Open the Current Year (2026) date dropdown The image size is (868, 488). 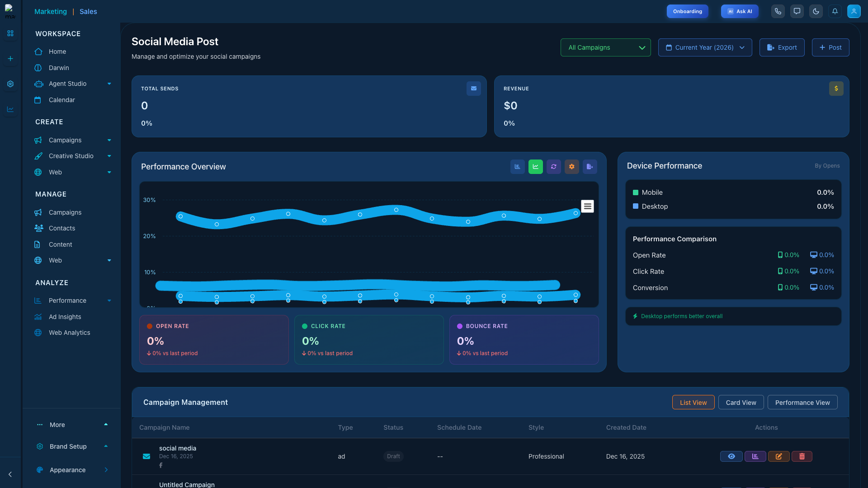[x=705, y=47]
